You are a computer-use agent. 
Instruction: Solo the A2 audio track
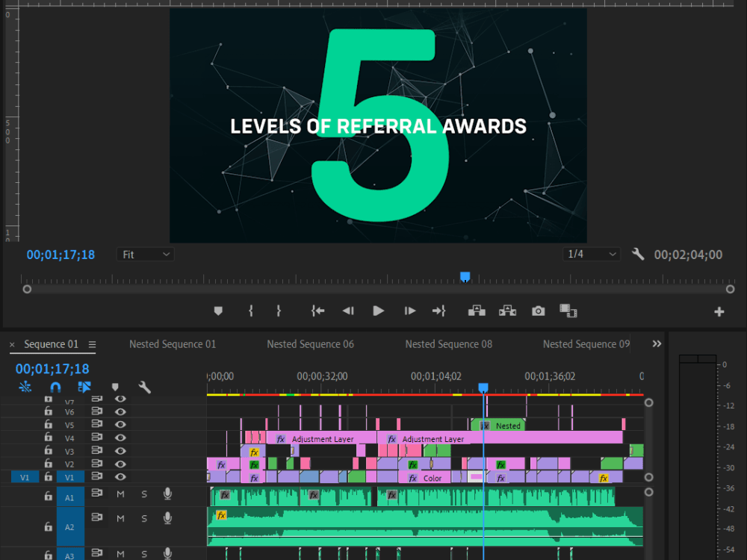(x=144, y=518)
